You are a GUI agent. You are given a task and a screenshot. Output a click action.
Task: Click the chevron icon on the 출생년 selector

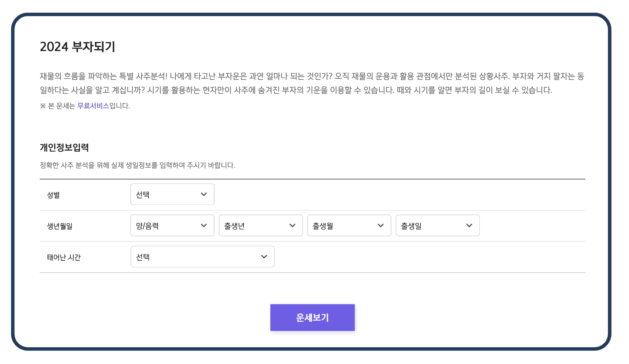(x=292, y=225)
